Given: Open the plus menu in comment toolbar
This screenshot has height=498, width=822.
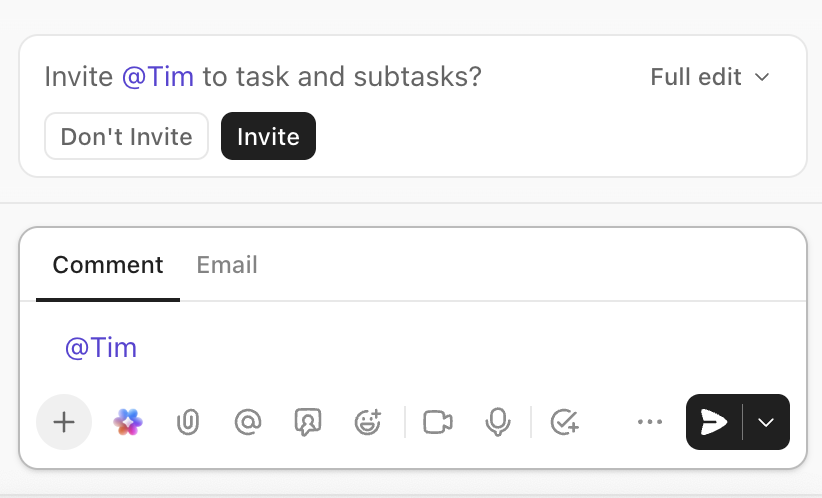Looking at the screenshot, I should 64,422.
